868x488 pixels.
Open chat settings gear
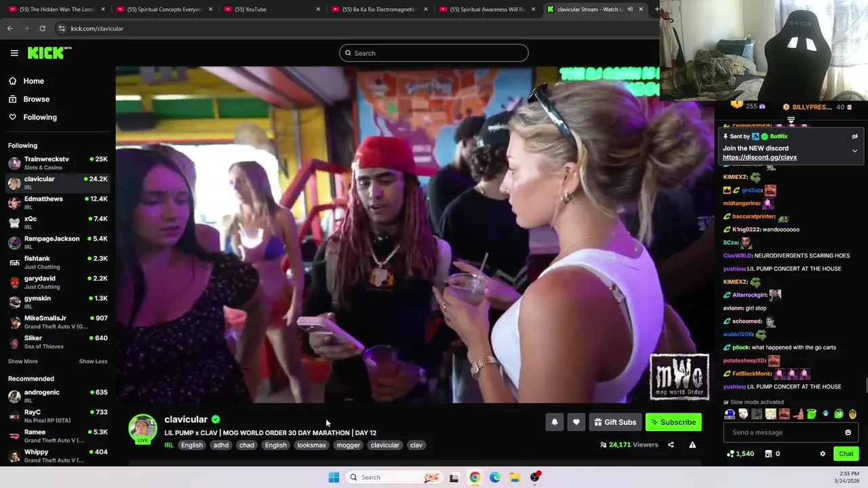(823, 453)
